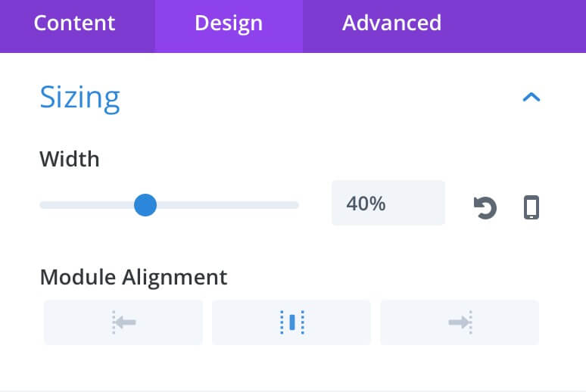The width and height of the screenshot is (586, 392).
Task: Open responsive phone settings for Width
Action: (x=531, y=207)
